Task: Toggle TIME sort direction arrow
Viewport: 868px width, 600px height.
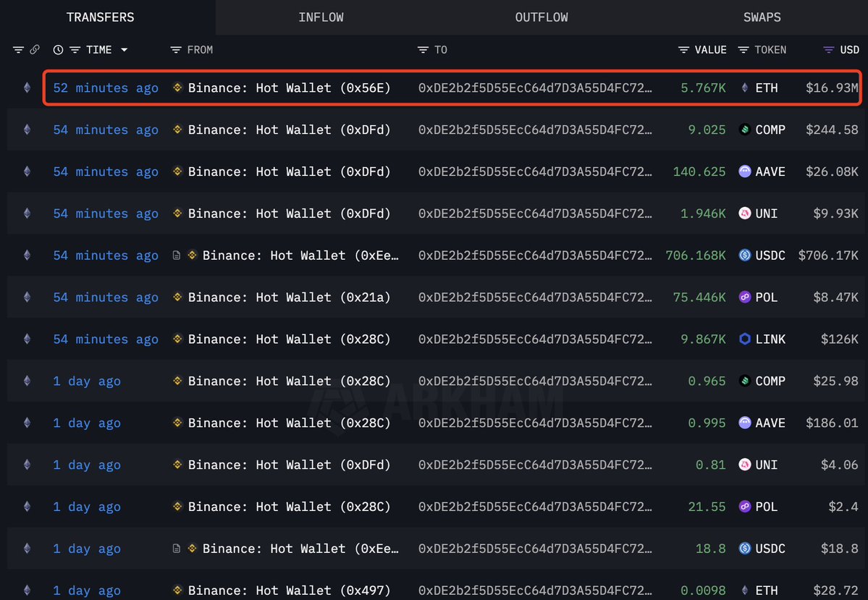Action: click(x=125, y=50)
